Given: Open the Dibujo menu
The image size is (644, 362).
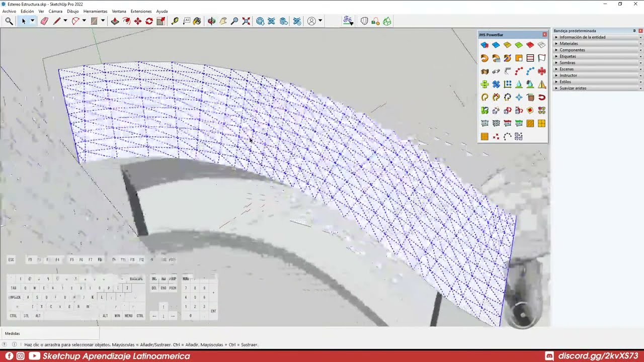Looking at the screenshot, I should [x=73, y=11].
